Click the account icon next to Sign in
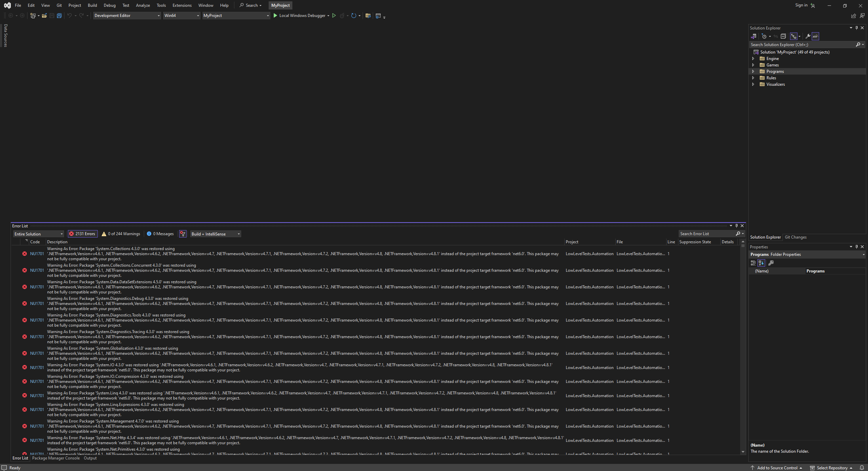The height and width of the screenshot is (471, 868). click(813, 5)
